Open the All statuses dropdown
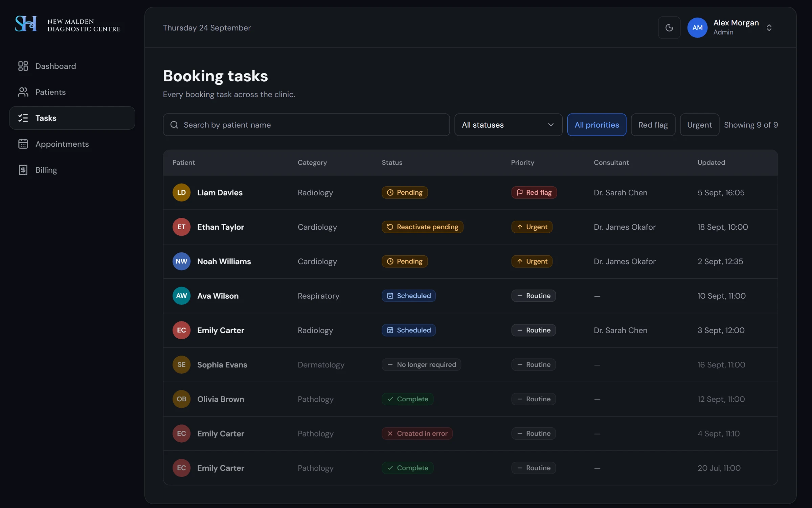 coord(508,125)
